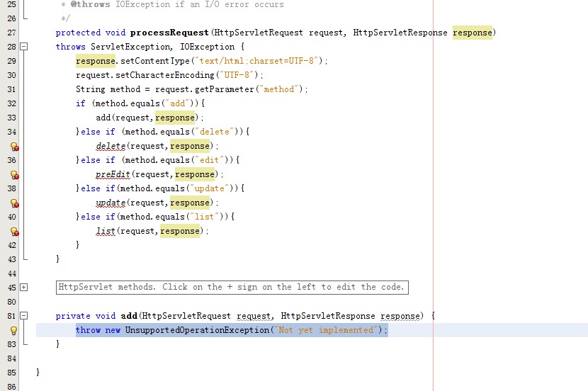Image resolution: width=588 pixels, height=391 pixels.
Task: Click line number 85 in the gutter
Action: pos(11,373)
